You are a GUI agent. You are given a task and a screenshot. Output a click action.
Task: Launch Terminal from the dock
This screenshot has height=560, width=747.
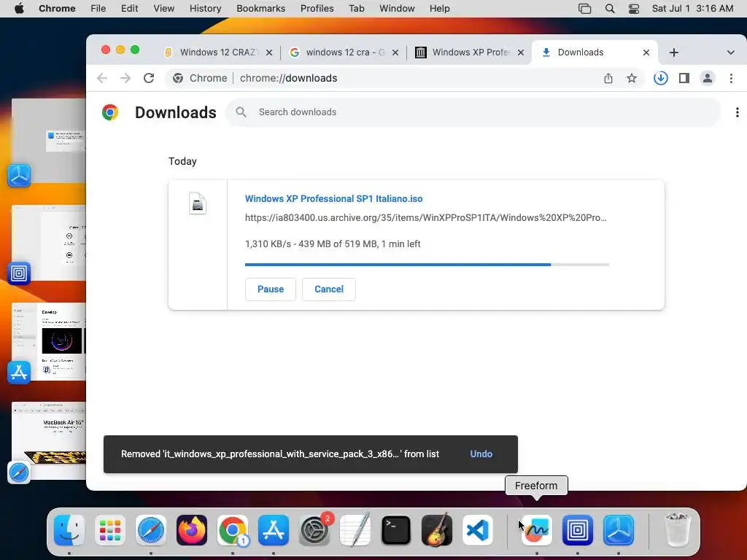point(396,530)
